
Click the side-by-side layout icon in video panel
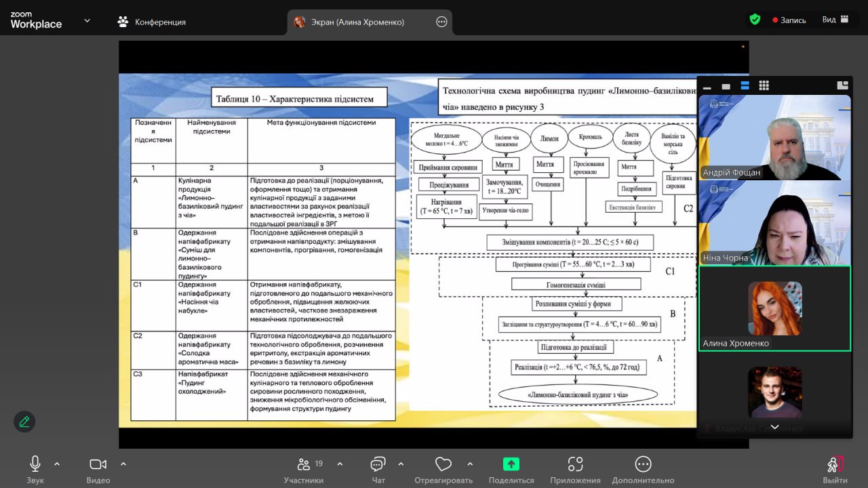(x=843, y=85)
